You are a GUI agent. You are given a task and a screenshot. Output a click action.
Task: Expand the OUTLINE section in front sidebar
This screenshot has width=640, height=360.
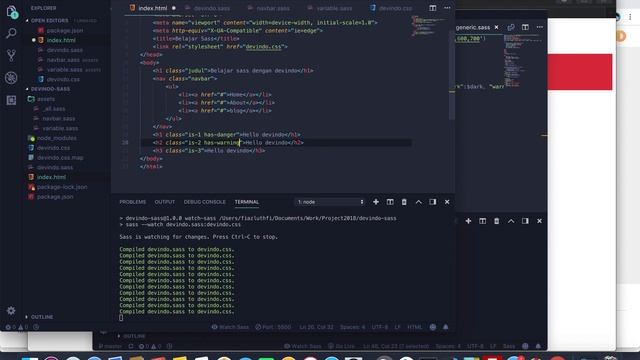(x=42, y=317)
